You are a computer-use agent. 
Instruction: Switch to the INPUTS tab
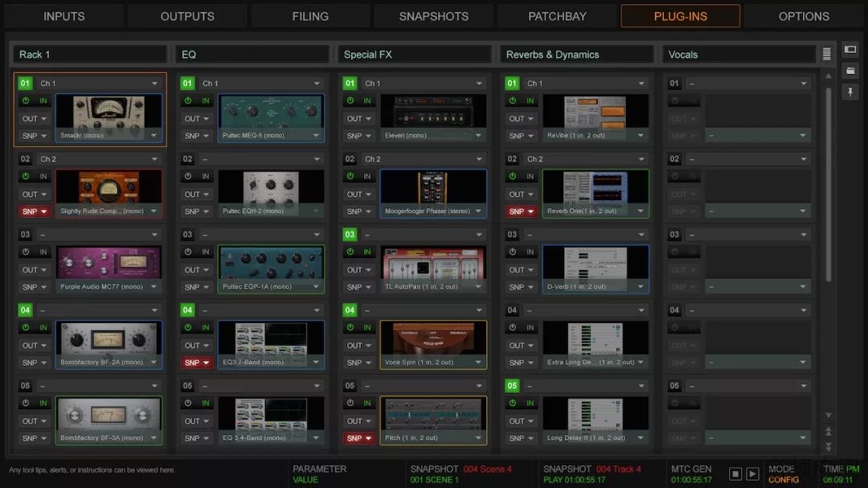point(63,16)
